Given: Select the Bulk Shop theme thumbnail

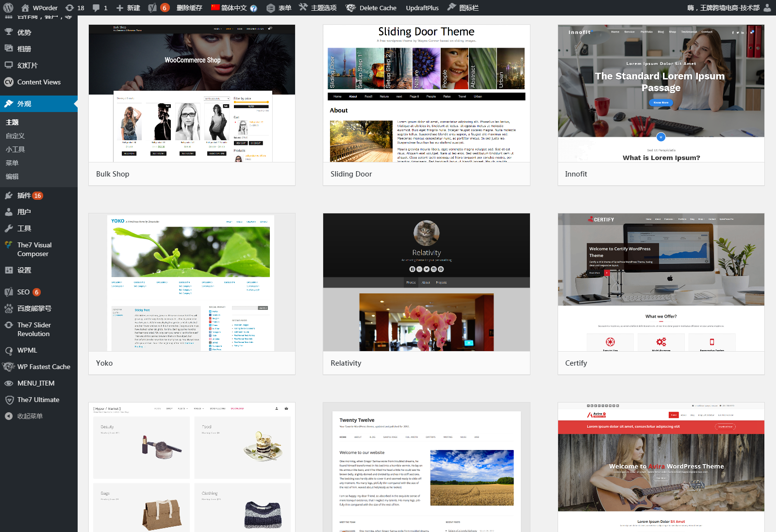Looking at the screenshot, I should (192, 93).
